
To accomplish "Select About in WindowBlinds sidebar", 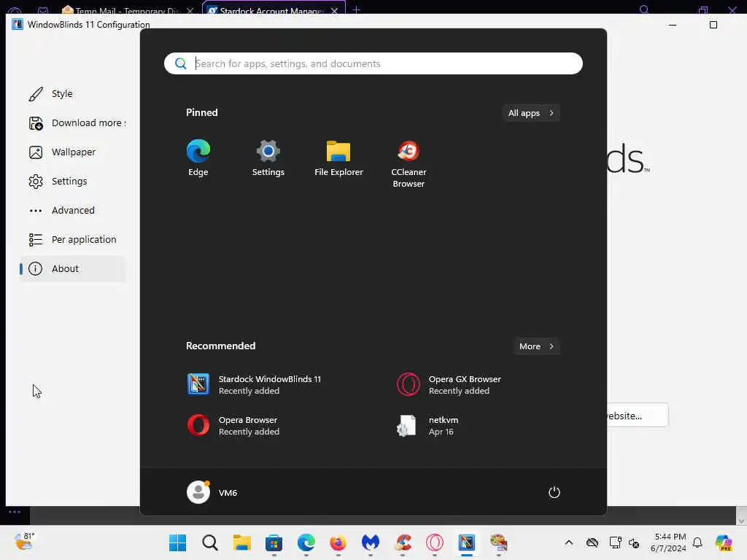I will pos(72,269).
